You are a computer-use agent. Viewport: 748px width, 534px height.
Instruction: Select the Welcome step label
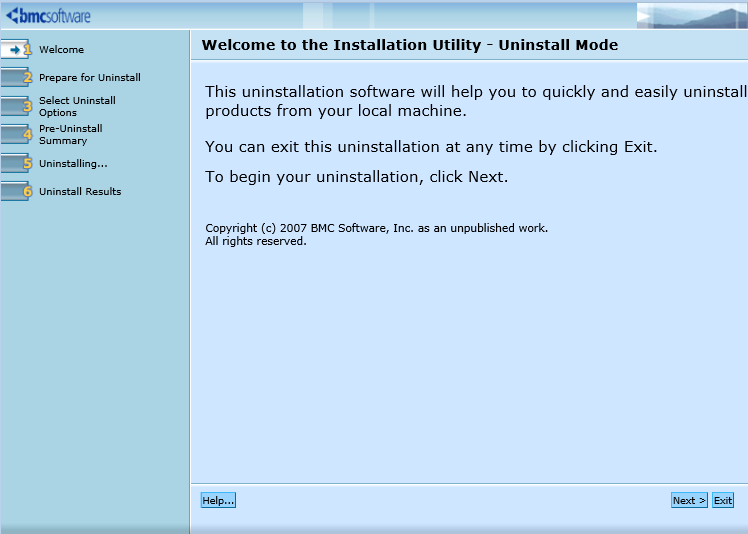(x=61, y=50)
